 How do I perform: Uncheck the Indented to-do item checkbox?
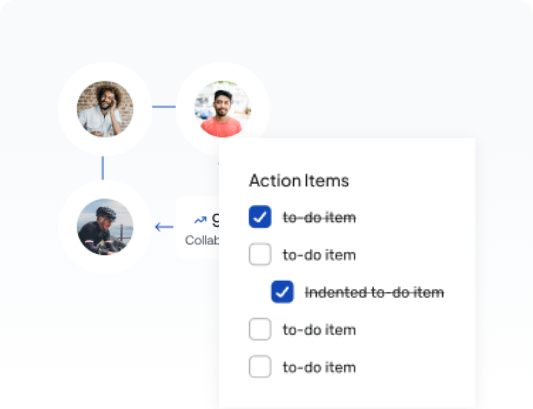coord(282,292)
